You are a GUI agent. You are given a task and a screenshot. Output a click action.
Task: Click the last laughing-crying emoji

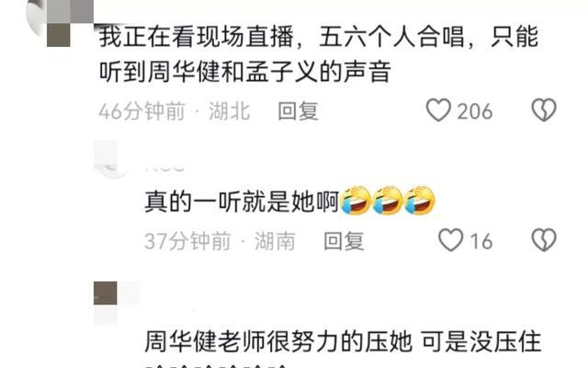click(420, 201)
